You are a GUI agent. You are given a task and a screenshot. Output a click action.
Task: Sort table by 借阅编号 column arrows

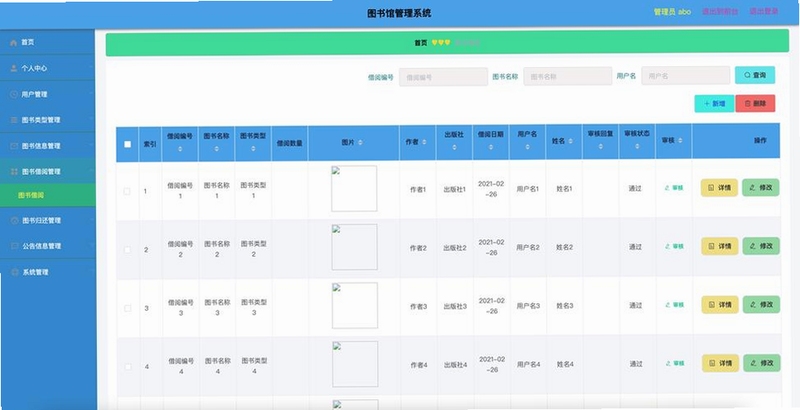point(180,149)
